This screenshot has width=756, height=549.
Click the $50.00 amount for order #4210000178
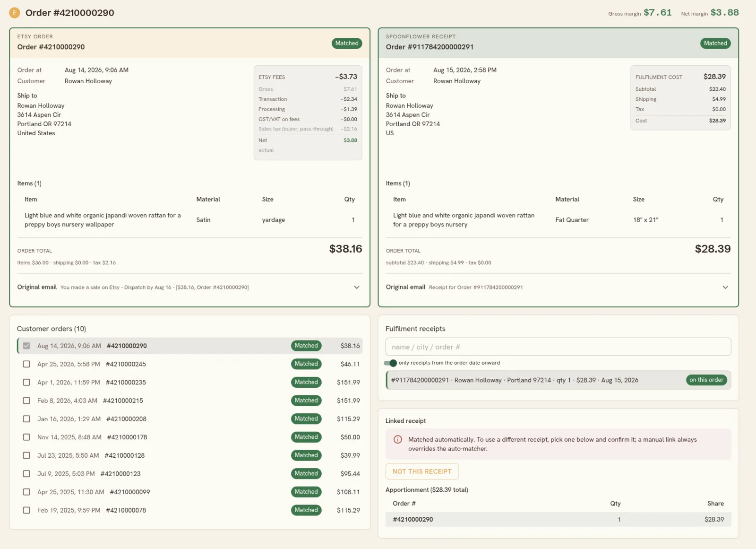pos(350,437)
